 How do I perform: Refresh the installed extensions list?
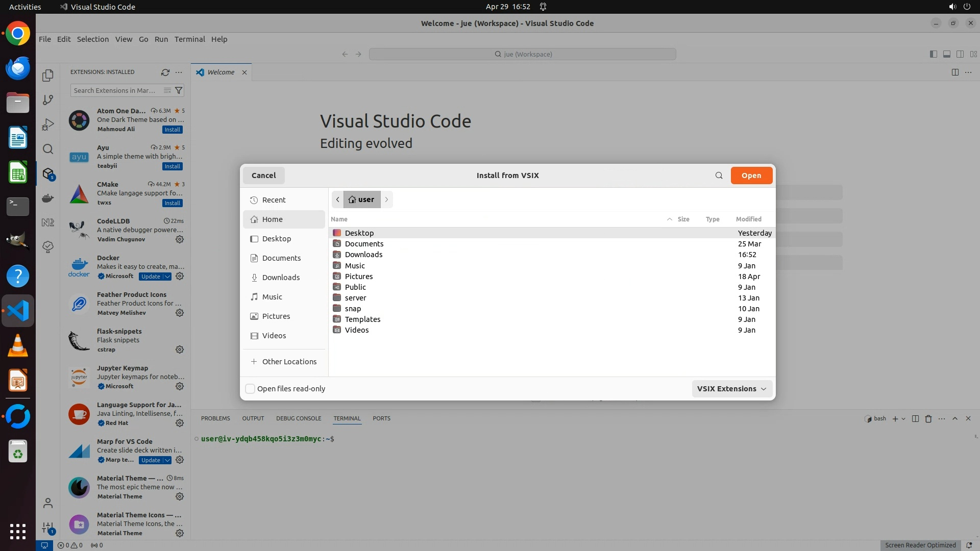click(x=165, y=72)
